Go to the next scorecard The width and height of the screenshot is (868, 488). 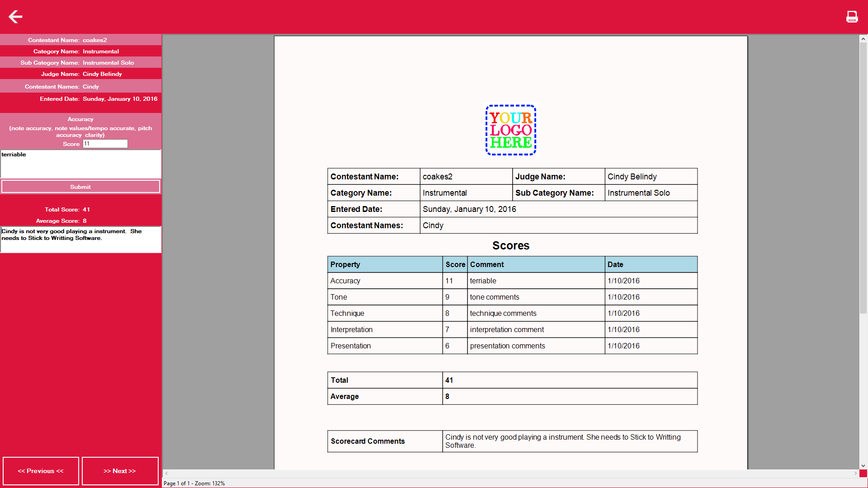point(120,471)
